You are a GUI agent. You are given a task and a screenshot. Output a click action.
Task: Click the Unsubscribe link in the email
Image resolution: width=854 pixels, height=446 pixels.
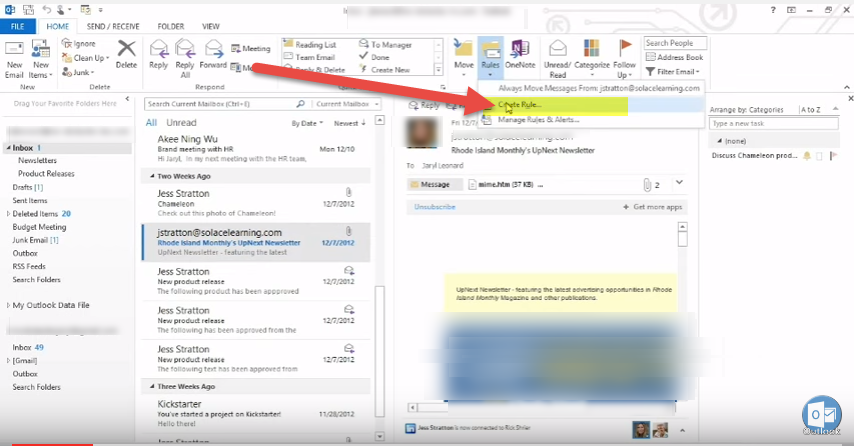435,207
